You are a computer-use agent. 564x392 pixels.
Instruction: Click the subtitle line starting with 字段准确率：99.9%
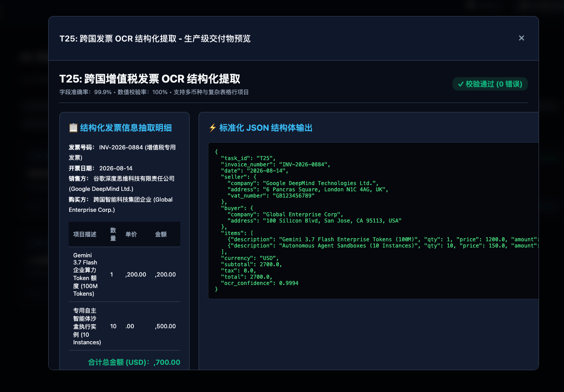pos(154,92)
